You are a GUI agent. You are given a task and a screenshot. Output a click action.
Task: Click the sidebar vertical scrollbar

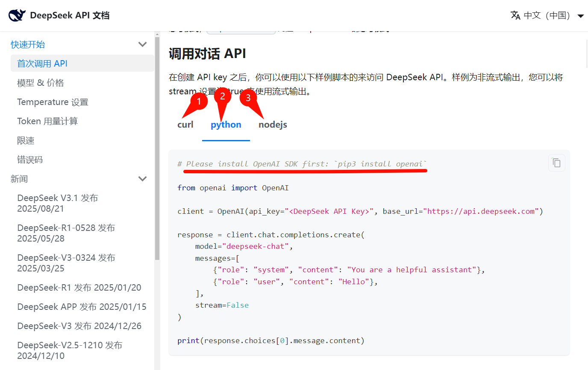tap(157, 149)
